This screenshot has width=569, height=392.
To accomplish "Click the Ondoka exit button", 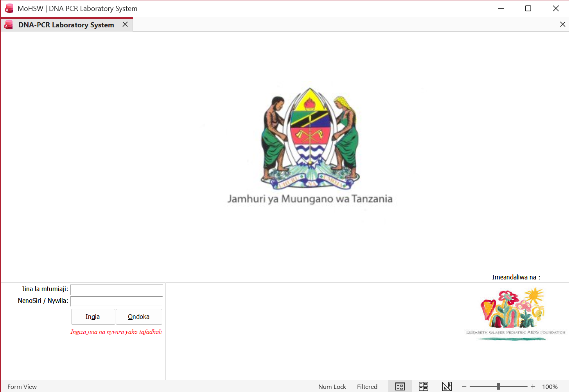I will pos(139,317).
